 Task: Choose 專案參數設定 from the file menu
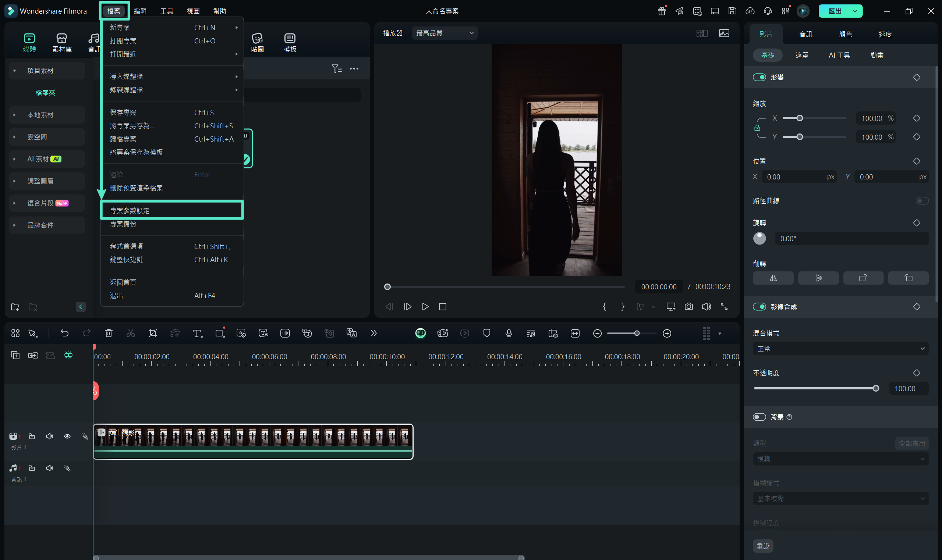tap(172, 211)
